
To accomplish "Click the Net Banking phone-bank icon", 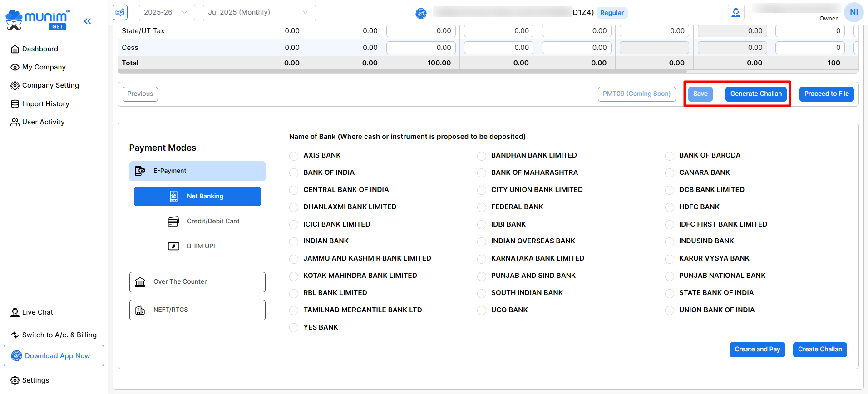I will pyautogui.click(x=173, y=196).
